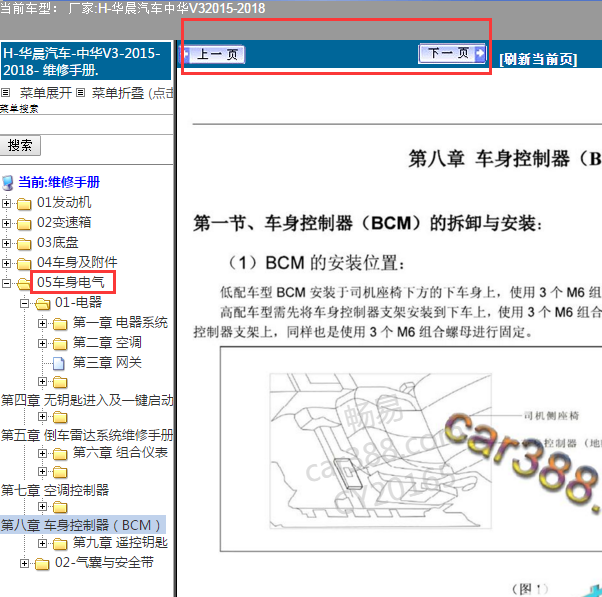This screenshot has height=597, width=602.
Task: Open 第四章 无钥匙进入及一键启动
Action: point(87,400)
